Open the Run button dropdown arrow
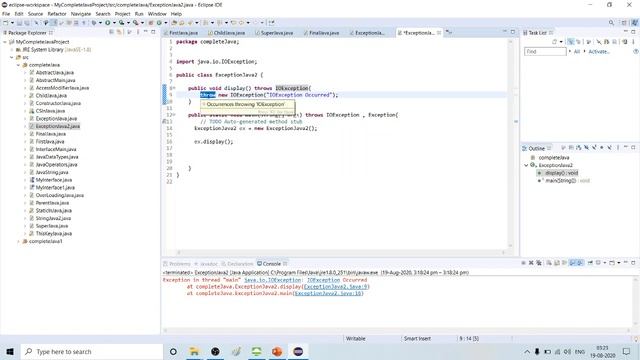 pos(114,23)
